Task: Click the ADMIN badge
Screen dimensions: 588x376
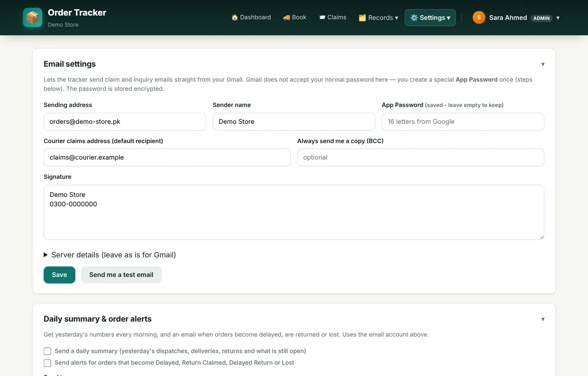Action: pyautogui.click(x=541, y=18)
